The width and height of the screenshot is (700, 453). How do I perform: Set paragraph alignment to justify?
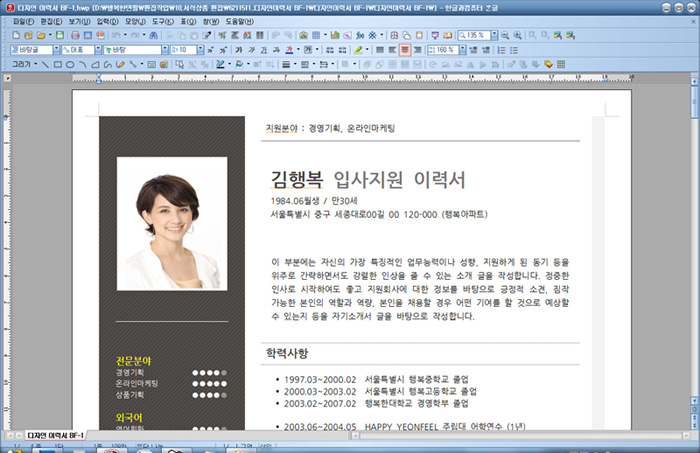click(380, 50)
